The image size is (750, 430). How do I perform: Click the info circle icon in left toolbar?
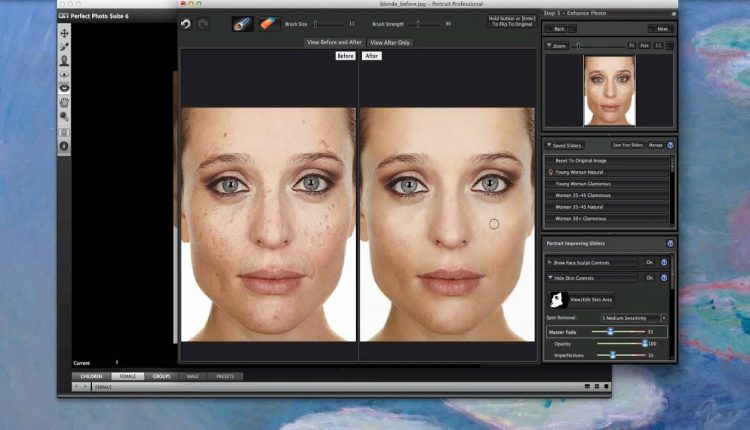pos(64,146)
